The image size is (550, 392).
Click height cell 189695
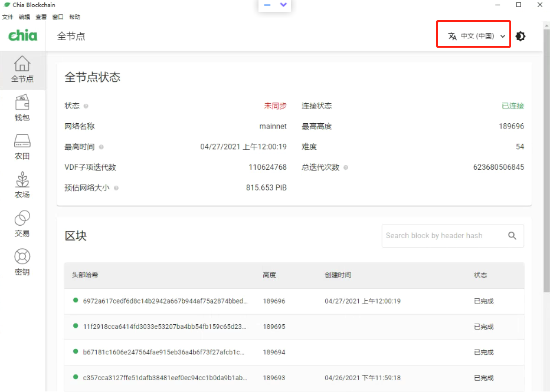[x=274, y=327]
